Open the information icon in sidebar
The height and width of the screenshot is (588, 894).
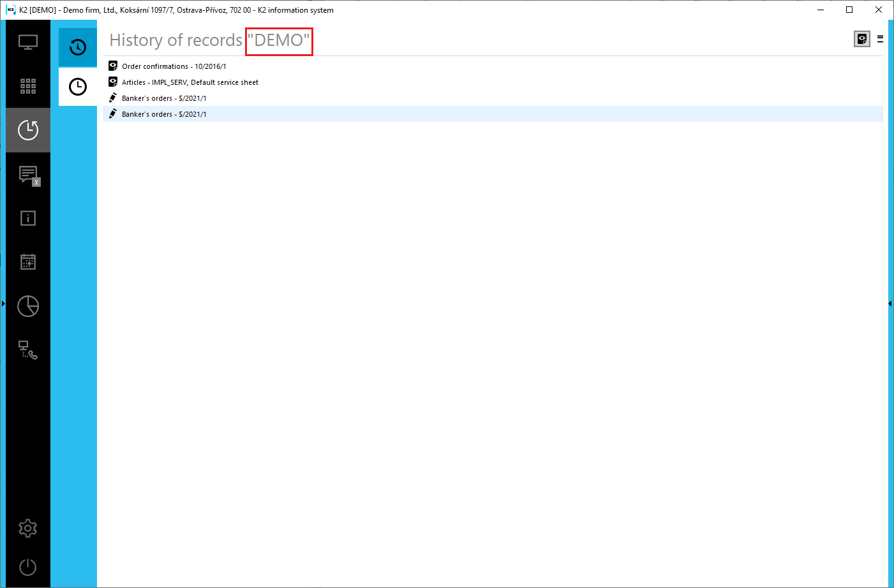[28, 218]
